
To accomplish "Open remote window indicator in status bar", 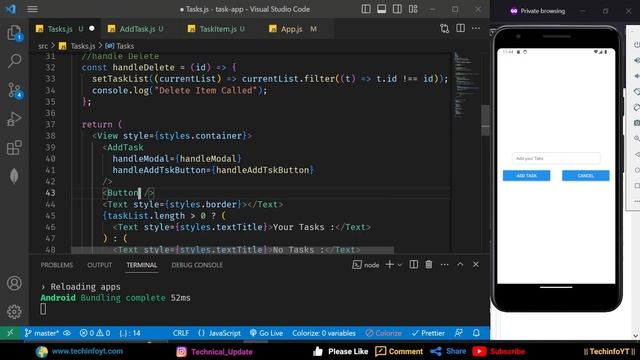I will pos(10,333).
